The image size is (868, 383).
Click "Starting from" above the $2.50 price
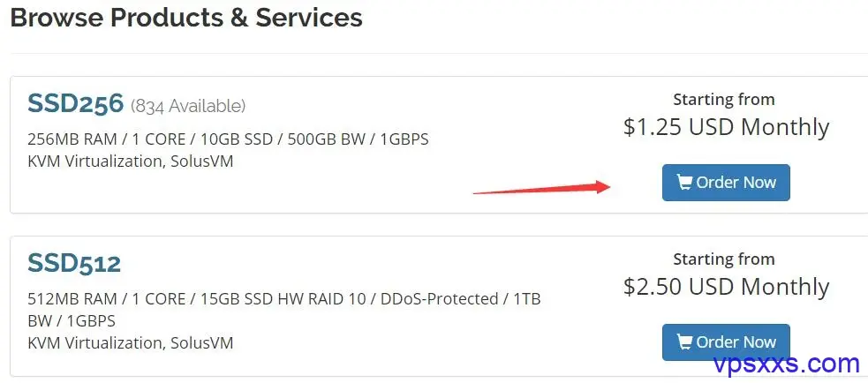pyautogui.click(x=723, y=259)
